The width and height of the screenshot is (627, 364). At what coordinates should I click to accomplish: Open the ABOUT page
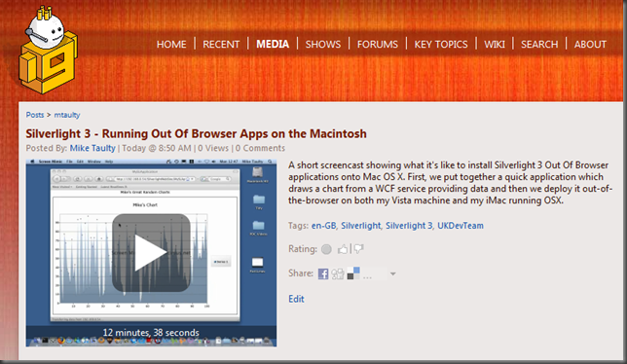point(590,44)
